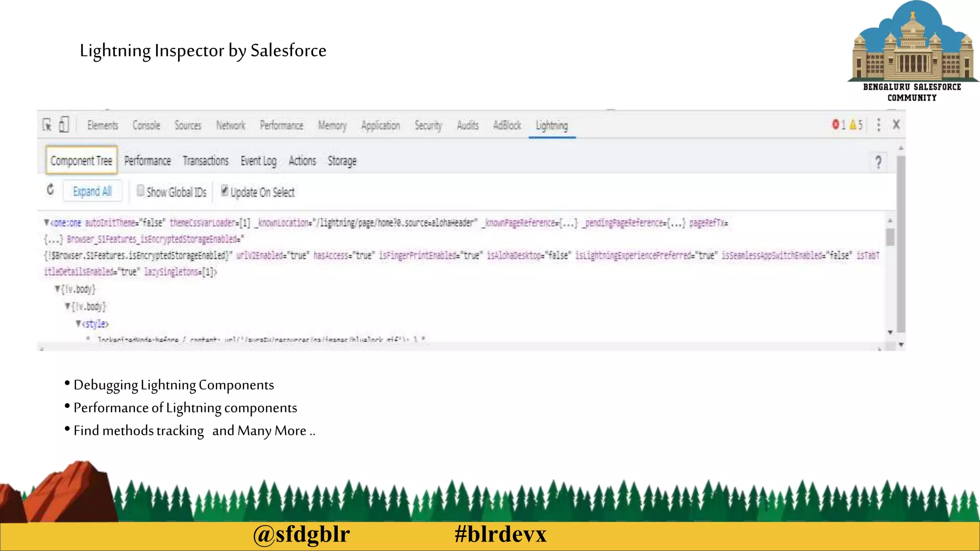Click the Expand All button

click(92, 191)
